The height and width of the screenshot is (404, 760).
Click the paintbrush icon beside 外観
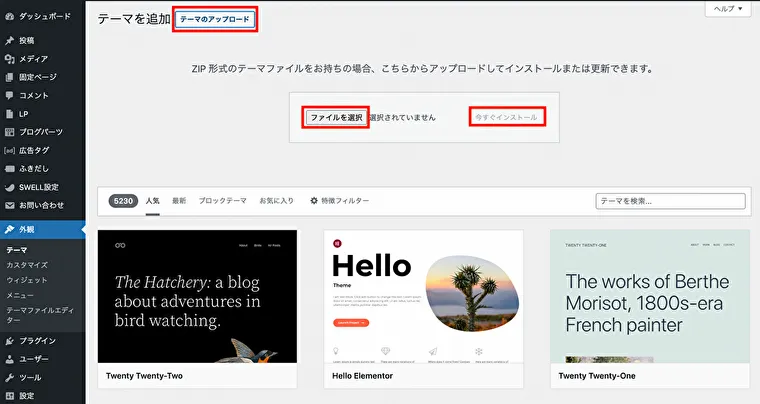click(x=10, y=230)
